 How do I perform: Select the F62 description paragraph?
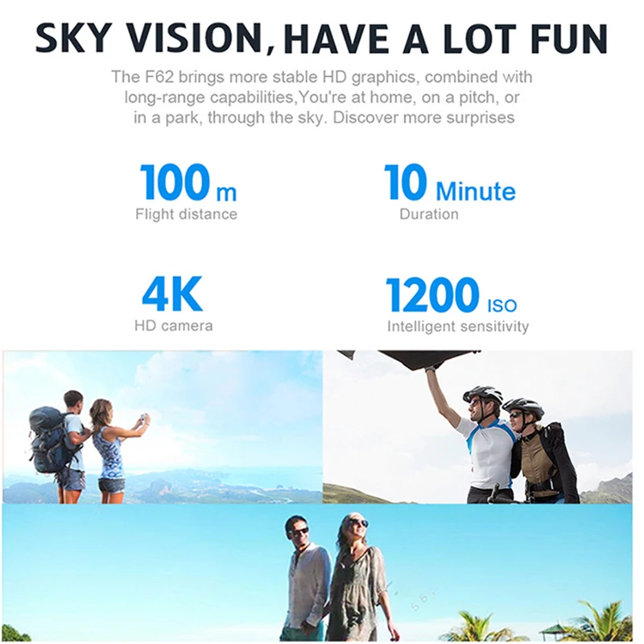coord(322,97)
